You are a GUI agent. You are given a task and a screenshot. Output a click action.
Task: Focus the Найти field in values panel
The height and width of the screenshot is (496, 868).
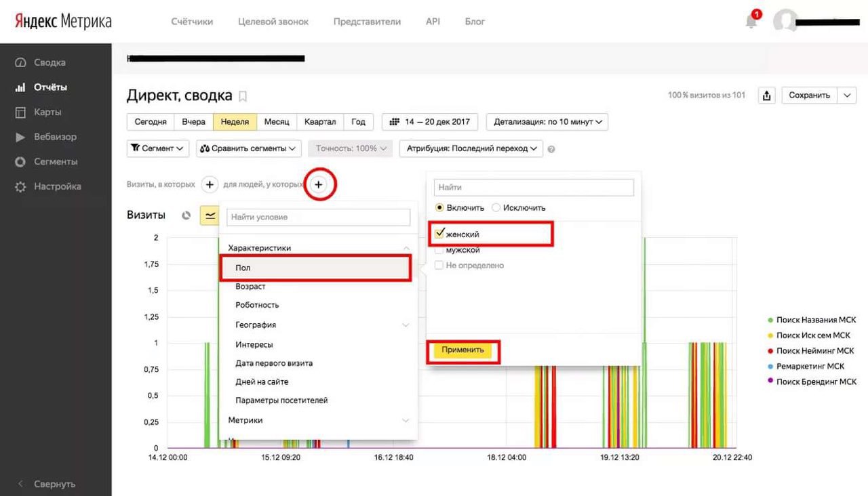(534, 187)
